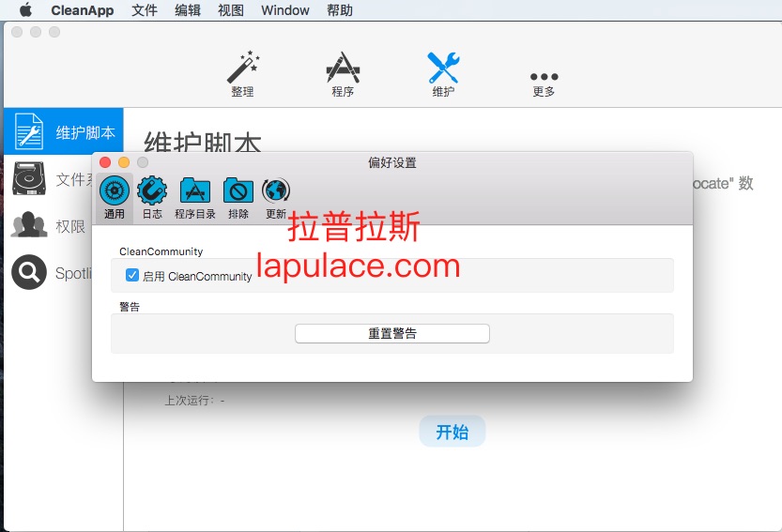Screen dimensions: 782x532
Task: Open the 排除 exclusions preferences tab
Action: point(238,197)
